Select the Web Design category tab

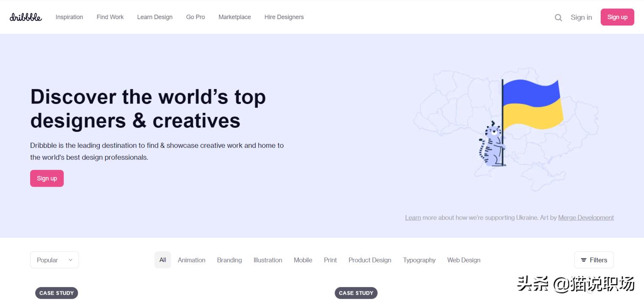click(x=464, y=260)
